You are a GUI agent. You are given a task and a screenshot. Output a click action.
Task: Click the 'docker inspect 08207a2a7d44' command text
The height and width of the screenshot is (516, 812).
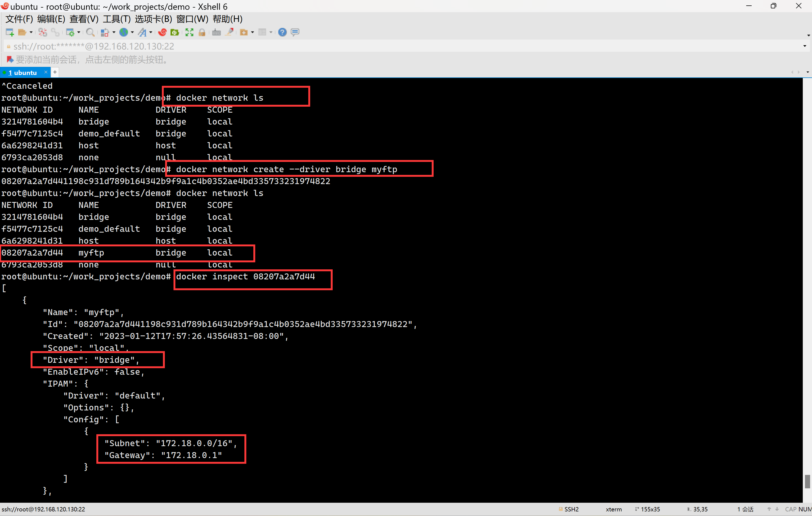coord(245,277)
